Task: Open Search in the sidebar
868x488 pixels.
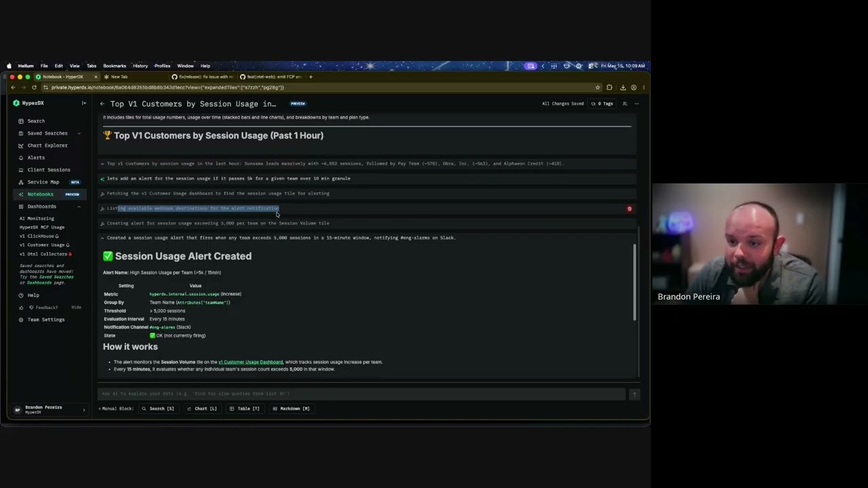Action: 36,121
